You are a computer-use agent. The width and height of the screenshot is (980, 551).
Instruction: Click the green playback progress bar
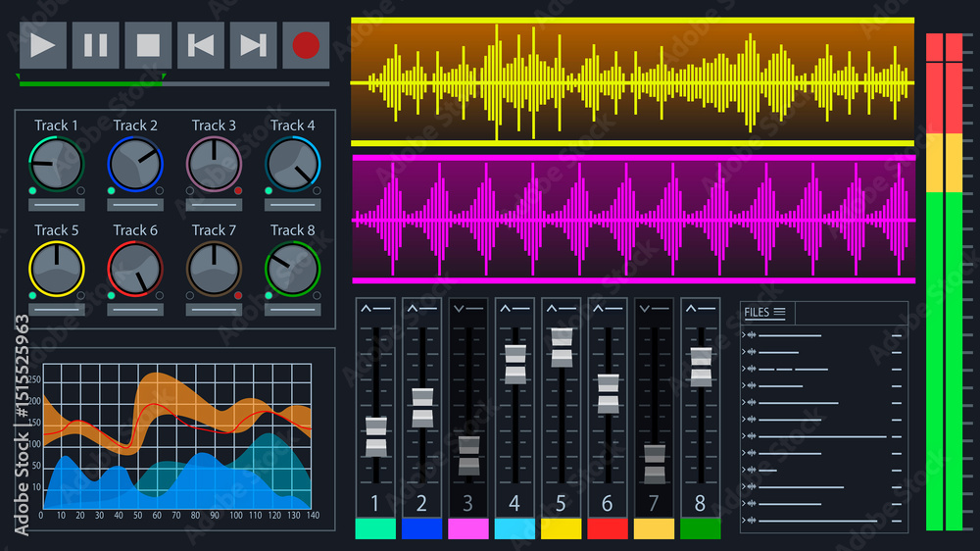click(x=91, y=83)
